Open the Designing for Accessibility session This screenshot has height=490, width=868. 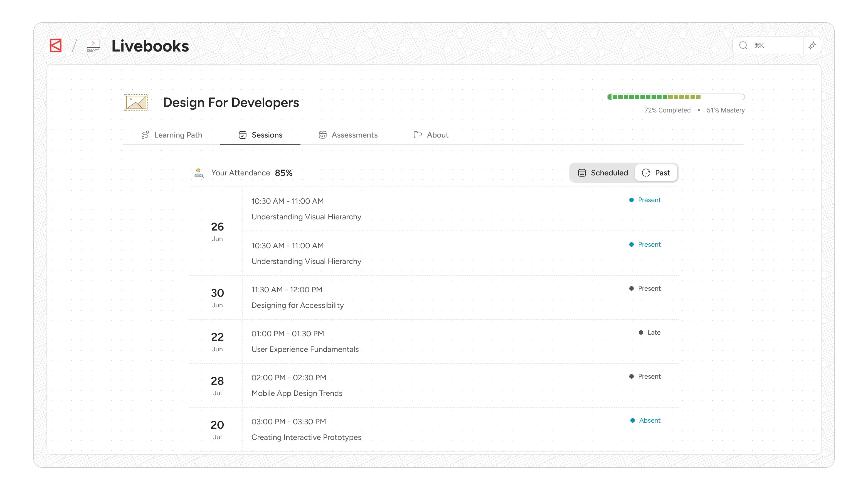pyautogui.click(x=297, y=305)
